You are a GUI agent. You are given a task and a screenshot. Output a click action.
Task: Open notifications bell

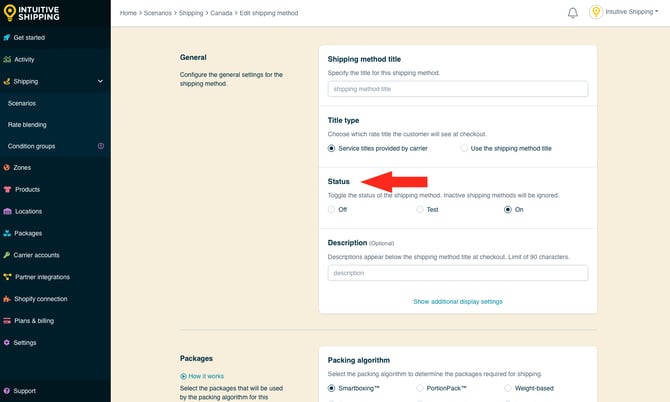tap(573, 13)
